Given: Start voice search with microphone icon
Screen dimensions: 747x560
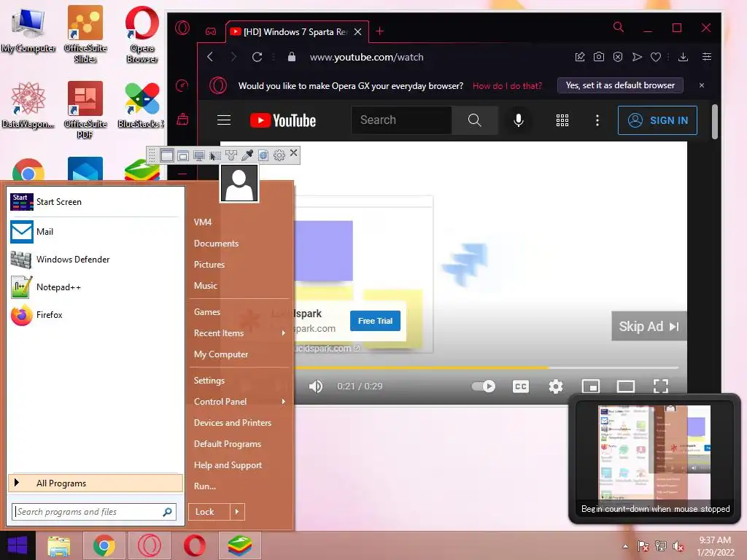Looking at the screenshot, I should (x=519, y=120).
